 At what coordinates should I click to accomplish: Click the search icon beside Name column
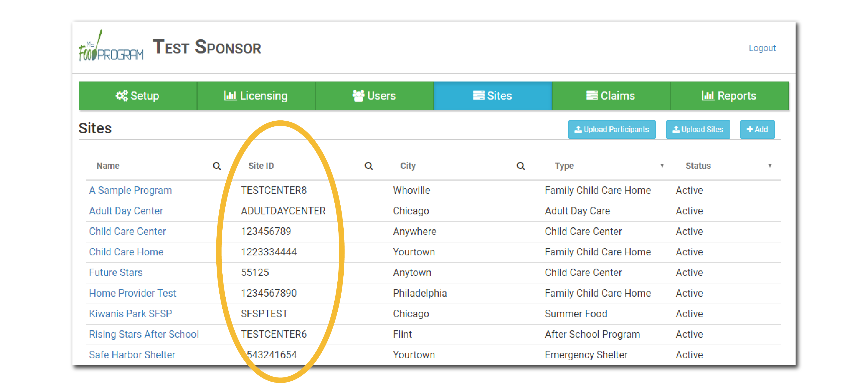point(217,166)
